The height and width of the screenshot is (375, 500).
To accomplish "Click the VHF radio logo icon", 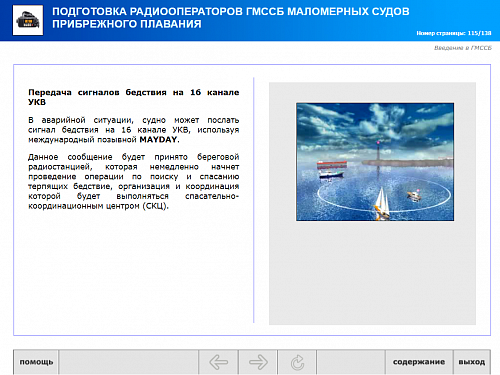I will (28, 20).
